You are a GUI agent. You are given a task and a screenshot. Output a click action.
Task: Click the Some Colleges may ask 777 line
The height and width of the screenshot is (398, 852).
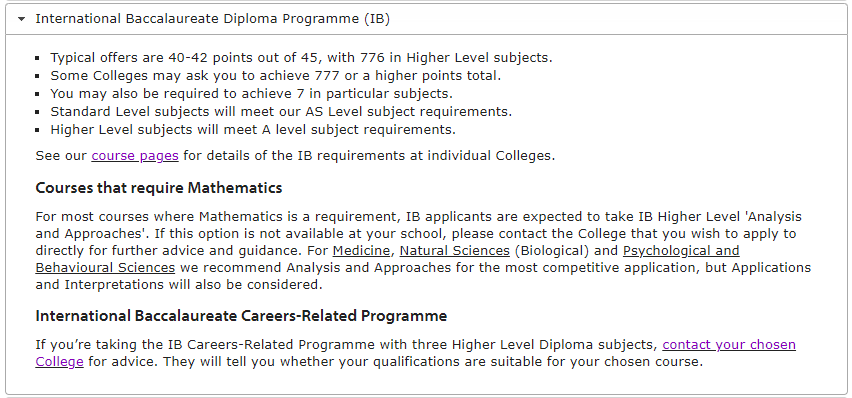pyautogui.click(x=276, y=76)
